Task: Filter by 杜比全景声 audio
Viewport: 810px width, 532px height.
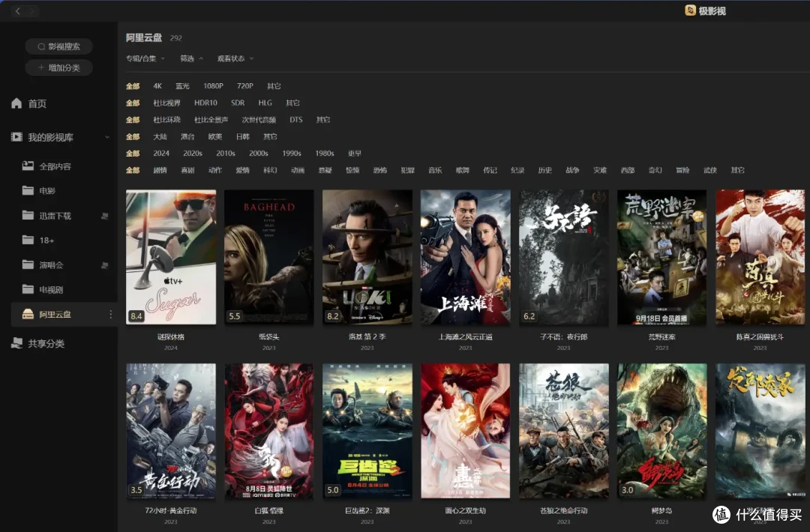Action: 211,120
